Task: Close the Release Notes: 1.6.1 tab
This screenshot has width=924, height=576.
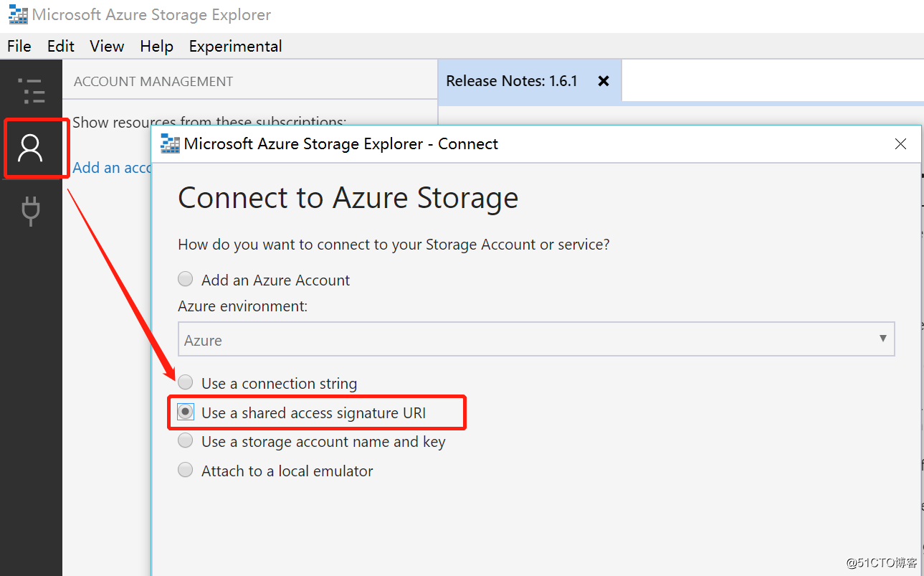Action: tap(604, 81)
